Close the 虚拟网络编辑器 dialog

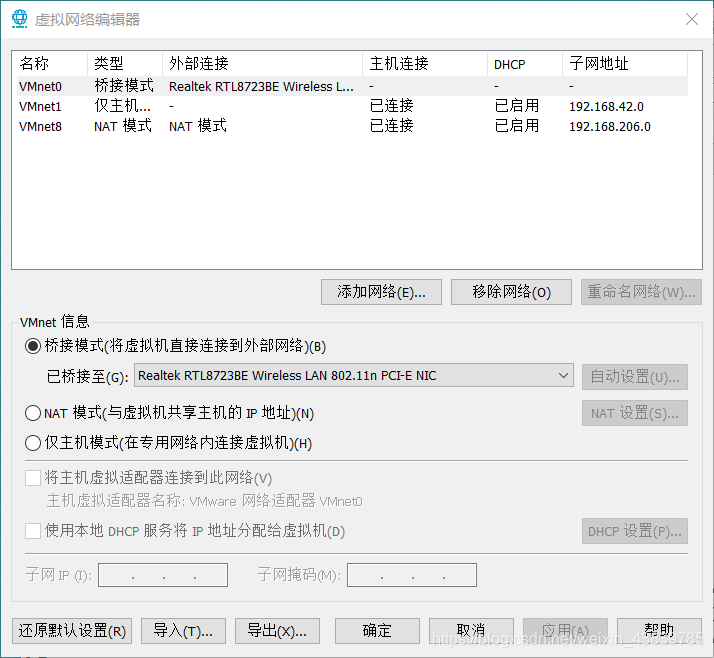pyautogui.click(x=692, y=19)
